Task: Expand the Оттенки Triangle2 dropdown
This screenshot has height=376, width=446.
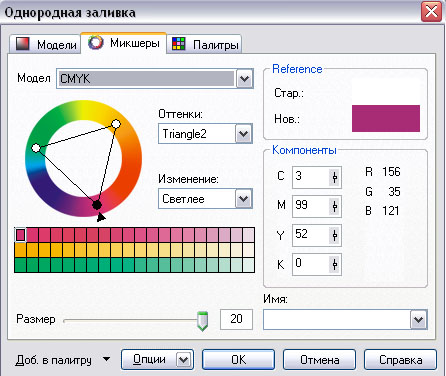Action: [244, 134]
